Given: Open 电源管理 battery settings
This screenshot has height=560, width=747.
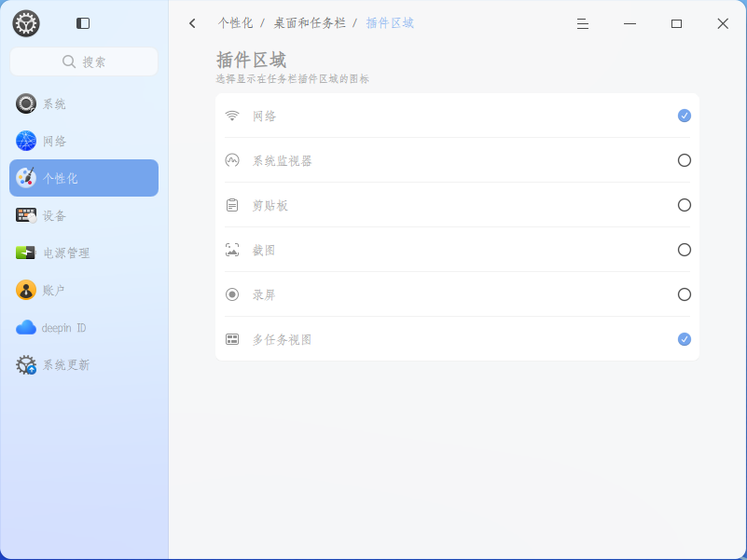Looking at the screenshot, I should pos(84,253).
